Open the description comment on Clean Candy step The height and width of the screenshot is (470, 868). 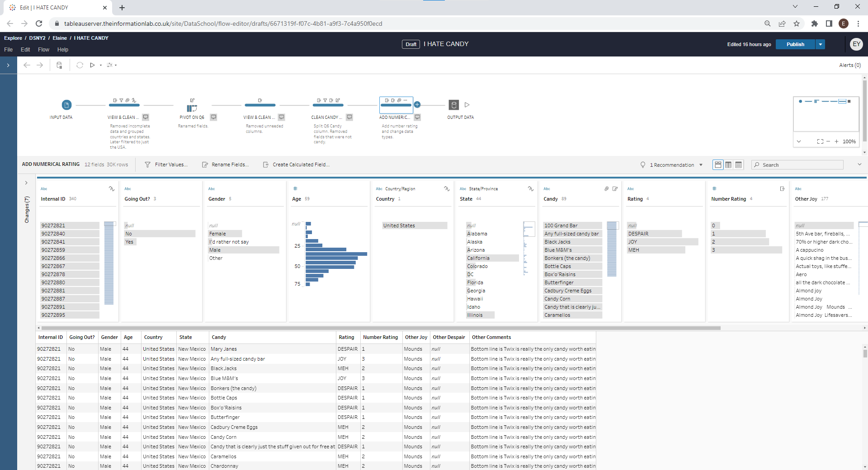349,117
